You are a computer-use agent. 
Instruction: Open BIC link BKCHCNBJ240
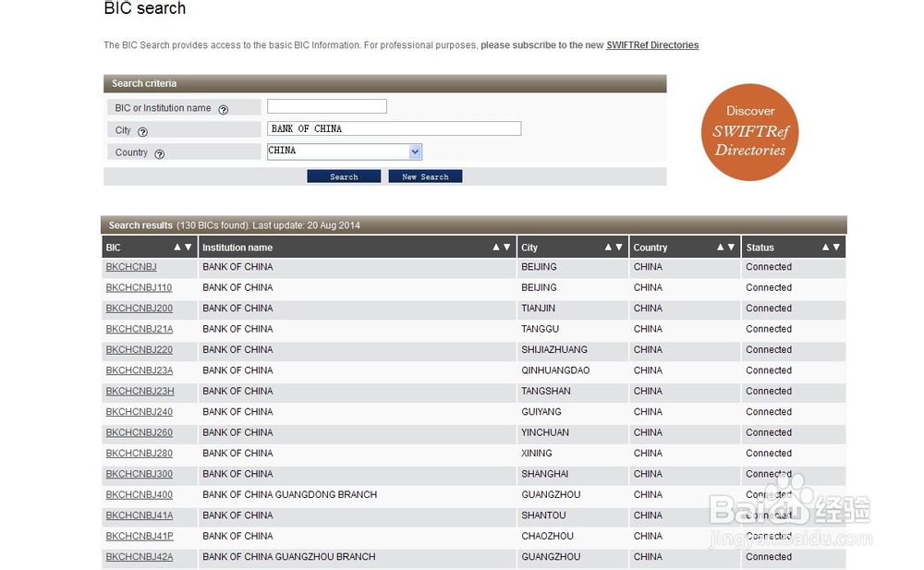pyautogui.click(x=140, y=411)
